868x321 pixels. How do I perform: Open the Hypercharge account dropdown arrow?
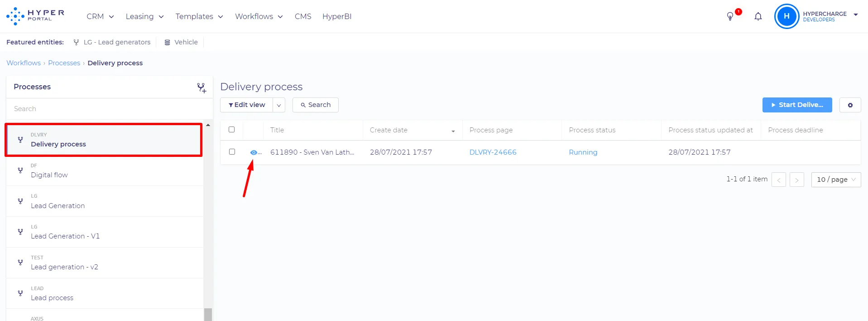[856, 15]
